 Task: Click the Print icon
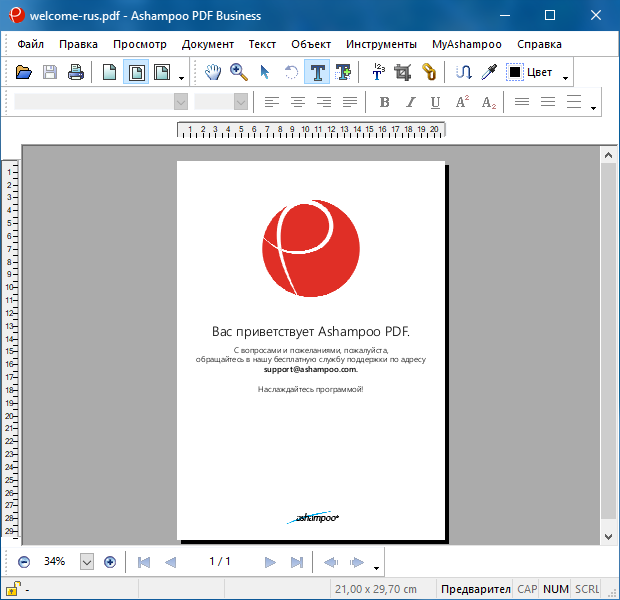coord(76,72)
